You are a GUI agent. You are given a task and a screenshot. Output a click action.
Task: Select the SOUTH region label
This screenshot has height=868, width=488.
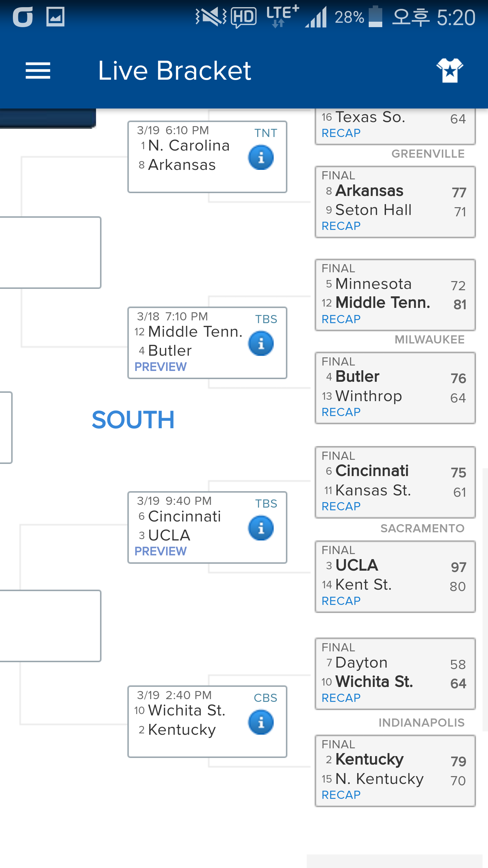(133, 420)
